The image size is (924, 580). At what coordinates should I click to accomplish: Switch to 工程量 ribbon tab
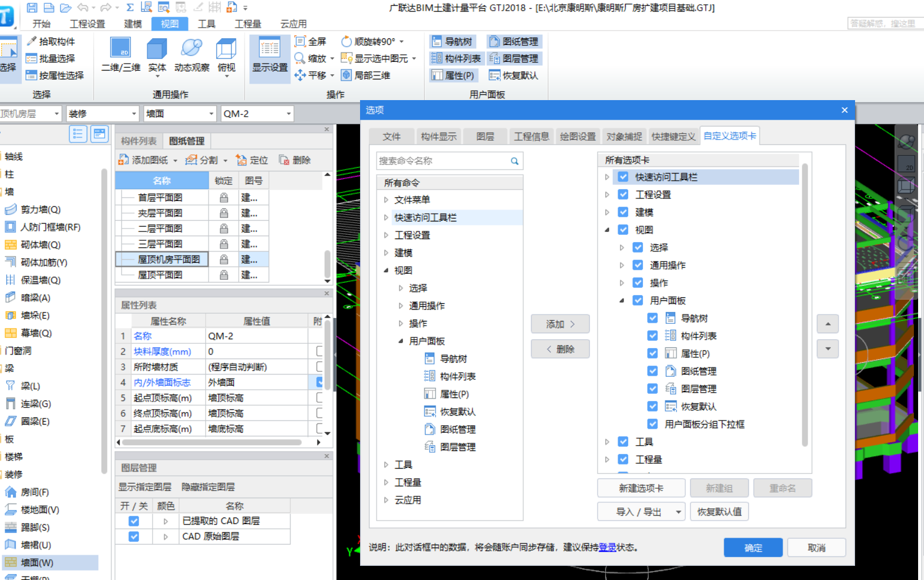coord(247,24)
